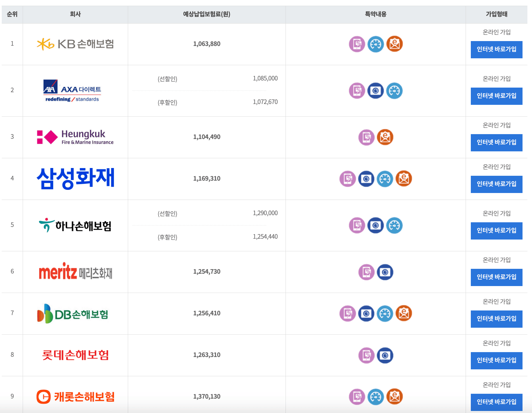The width and height of the screenshot is (532, 413).
Task: Click the pink discount icon in 롯데손해보험 row
Action: click(366, 355)
